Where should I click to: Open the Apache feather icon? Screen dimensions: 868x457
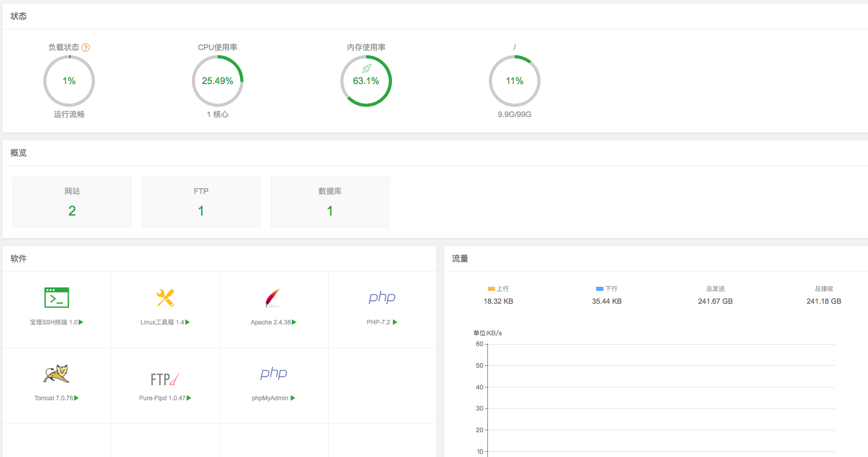coord(273,298)
